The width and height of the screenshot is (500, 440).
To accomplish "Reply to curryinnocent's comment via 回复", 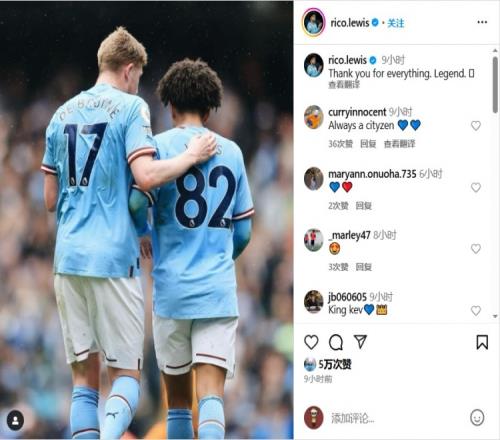I will tap(368, 144).
